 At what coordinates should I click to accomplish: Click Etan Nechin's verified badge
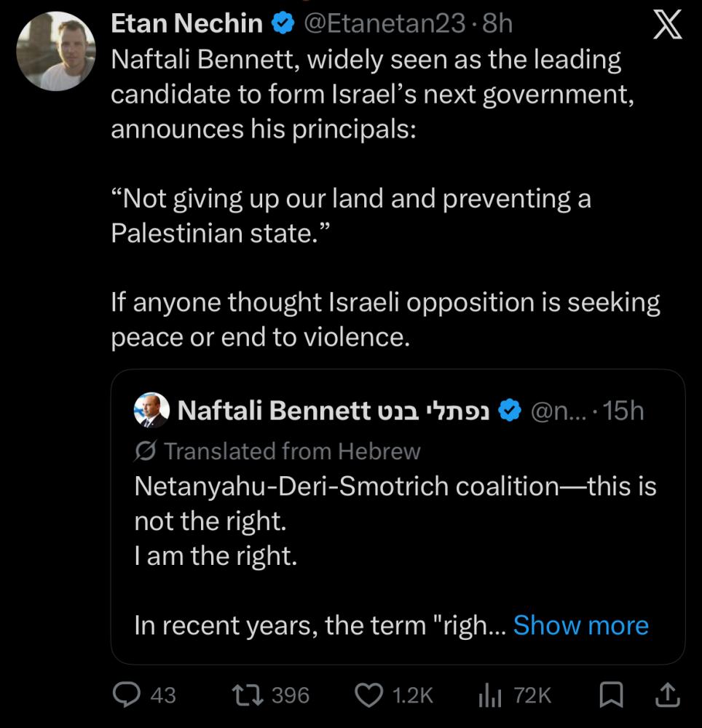click(x=281, y=25)
